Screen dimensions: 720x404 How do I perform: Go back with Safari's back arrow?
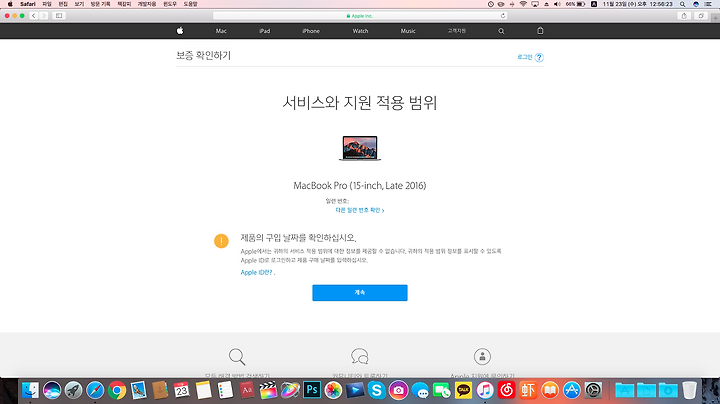coord(34,16)
